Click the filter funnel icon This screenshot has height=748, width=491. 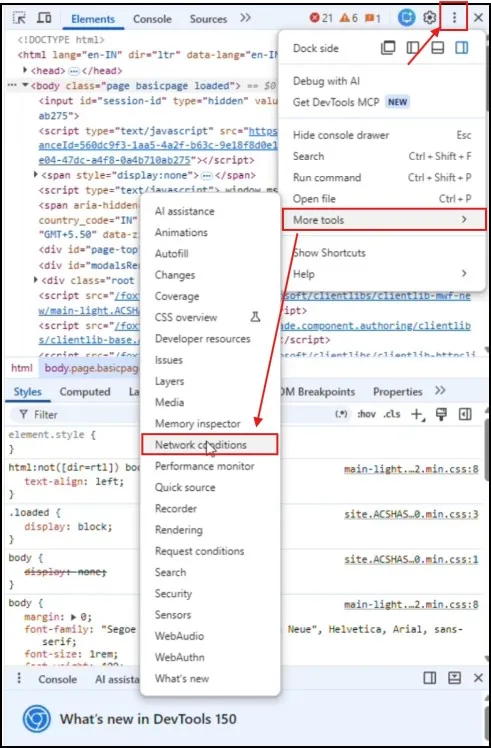tap(23, 415)
